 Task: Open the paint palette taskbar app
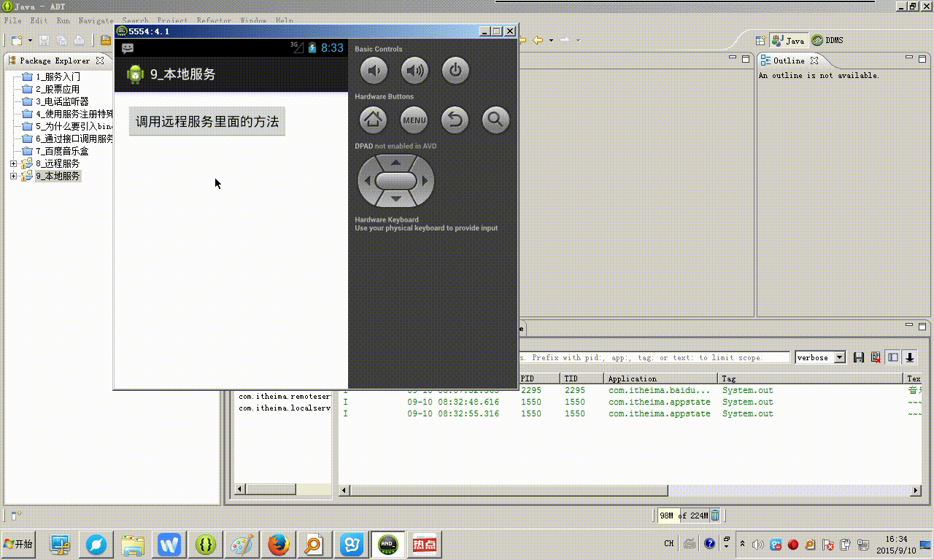[x=242, y=544]
